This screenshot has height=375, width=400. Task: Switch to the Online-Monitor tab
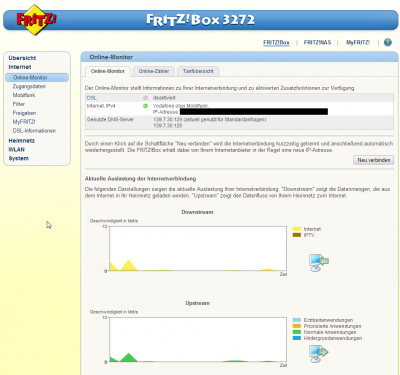108,71
